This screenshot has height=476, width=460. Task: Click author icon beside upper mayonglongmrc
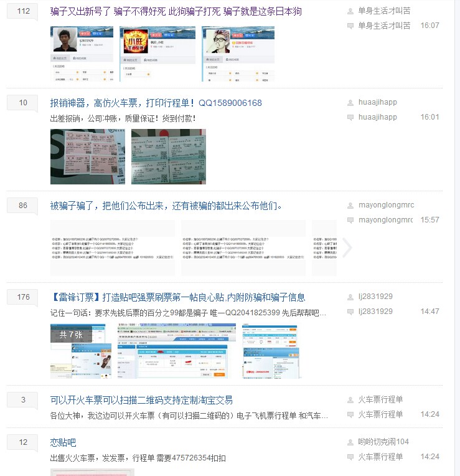tap(350, 206)
